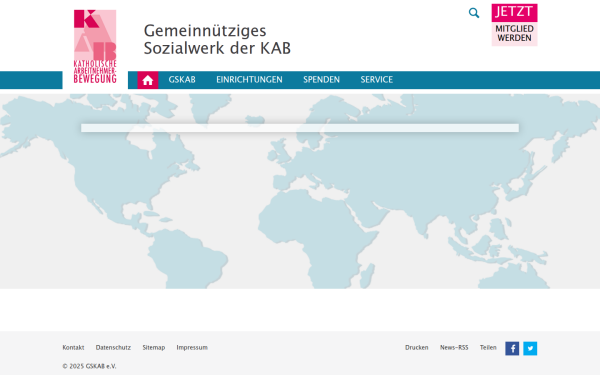The image size is (600, 375).
Task: Click the KAB logo
Action: pos(95,47)
